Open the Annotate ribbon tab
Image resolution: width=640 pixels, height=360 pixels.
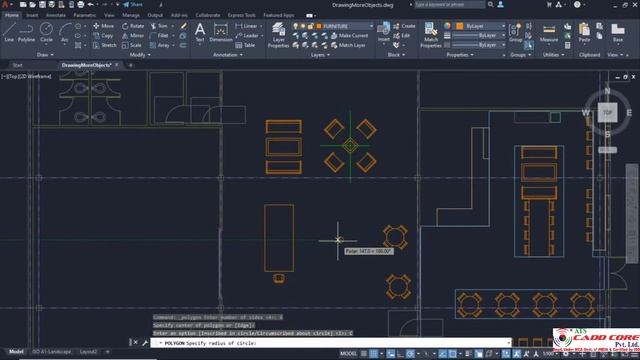pos(56,15)
